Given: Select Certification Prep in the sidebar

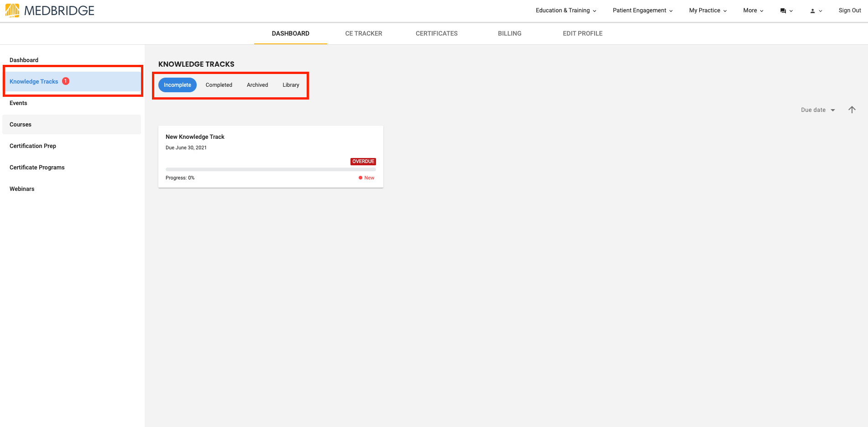Looking at the screenshot, I should (x=72, y=146).
